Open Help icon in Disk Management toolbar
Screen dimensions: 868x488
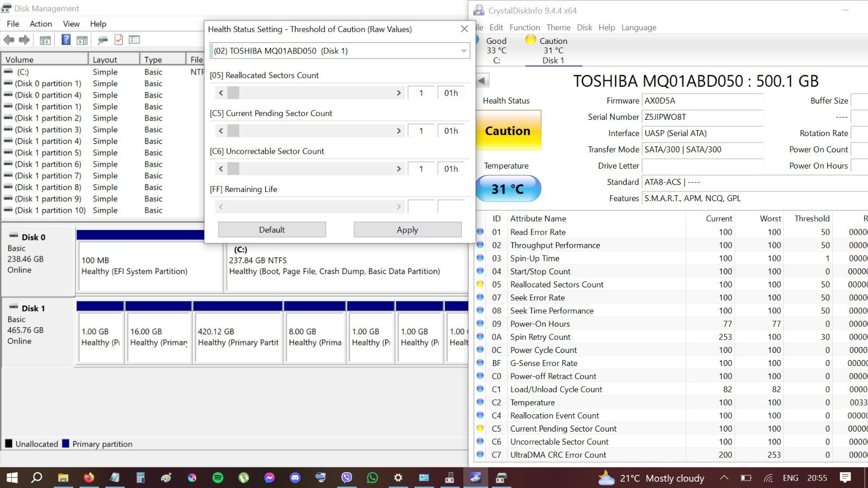point(66,40)
